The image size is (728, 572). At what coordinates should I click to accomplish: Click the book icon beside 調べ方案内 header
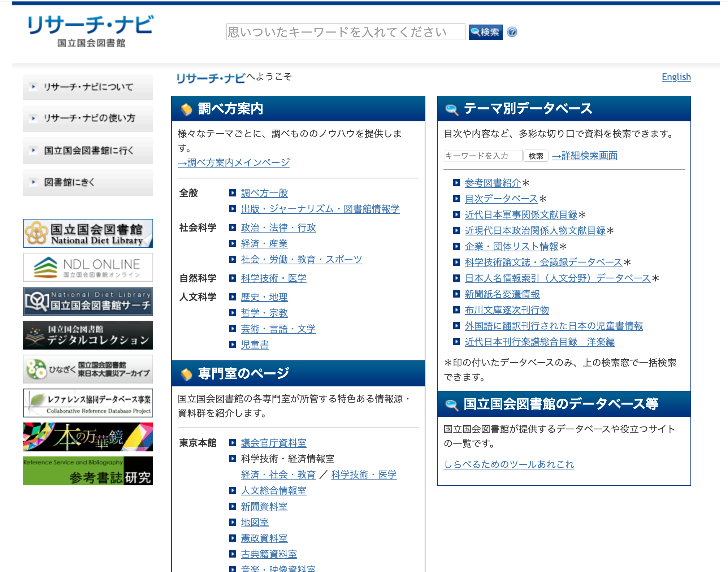[186, 109]
